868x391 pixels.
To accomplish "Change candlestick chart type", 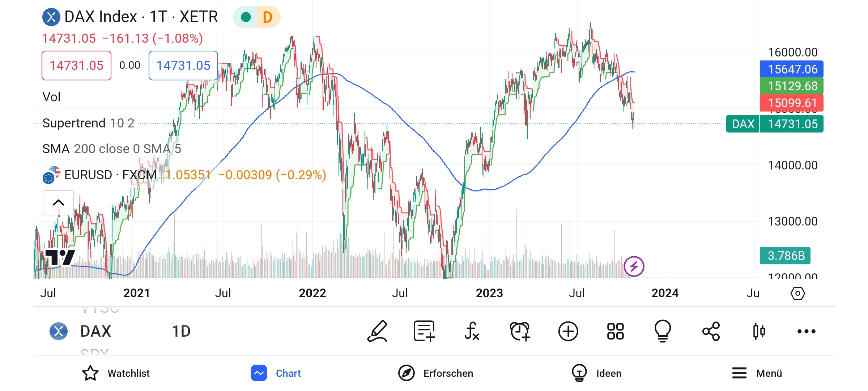I will (759, 331).
